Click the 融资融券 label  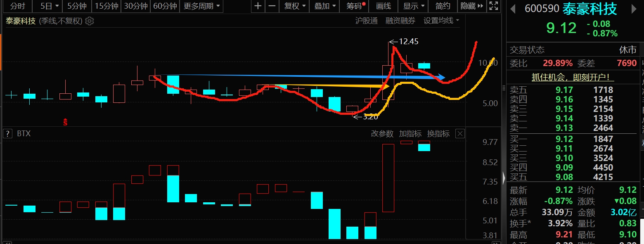coord(400,21)
